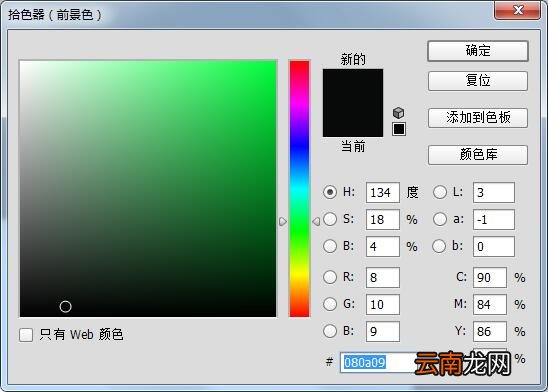
Task: Click the left hue slider arrow
Action: coord(283,222)
